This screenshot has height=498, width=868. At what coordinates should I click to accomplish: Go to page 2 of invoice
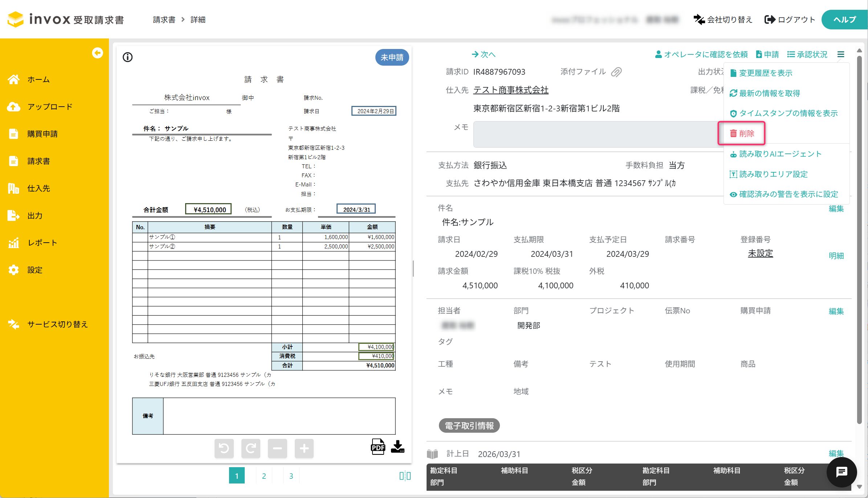click(x=264, y=476)
